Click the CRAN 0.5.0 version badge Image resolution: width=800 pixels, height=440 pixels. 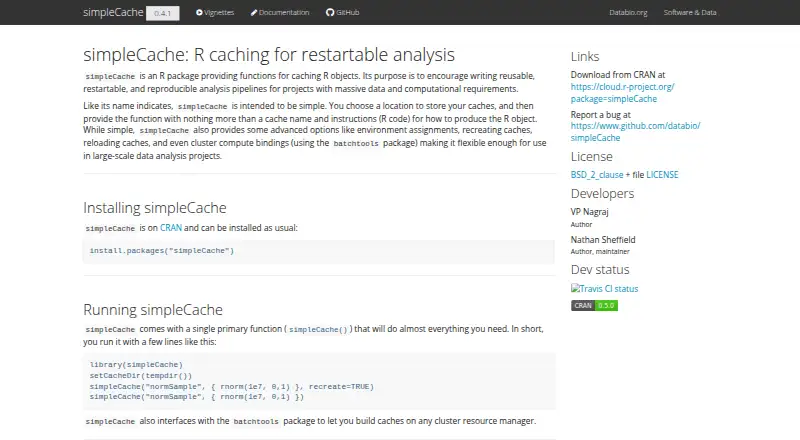click(x=594, y=305)
